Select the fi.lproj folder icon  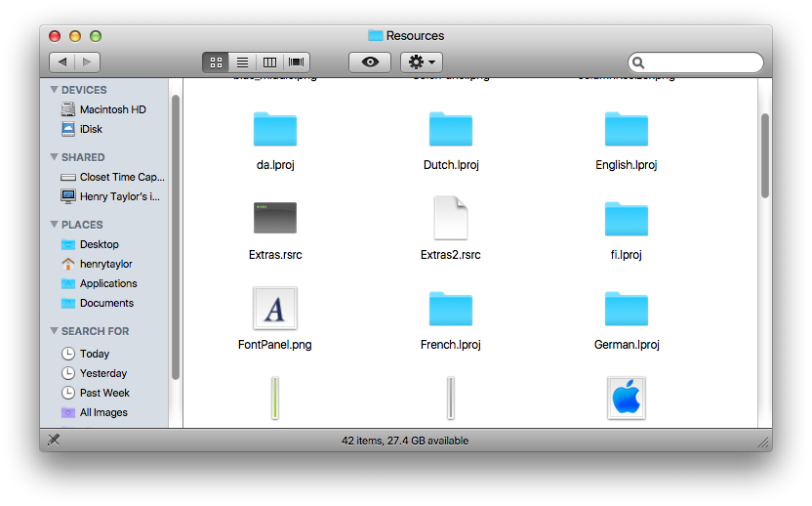[627, 219]
